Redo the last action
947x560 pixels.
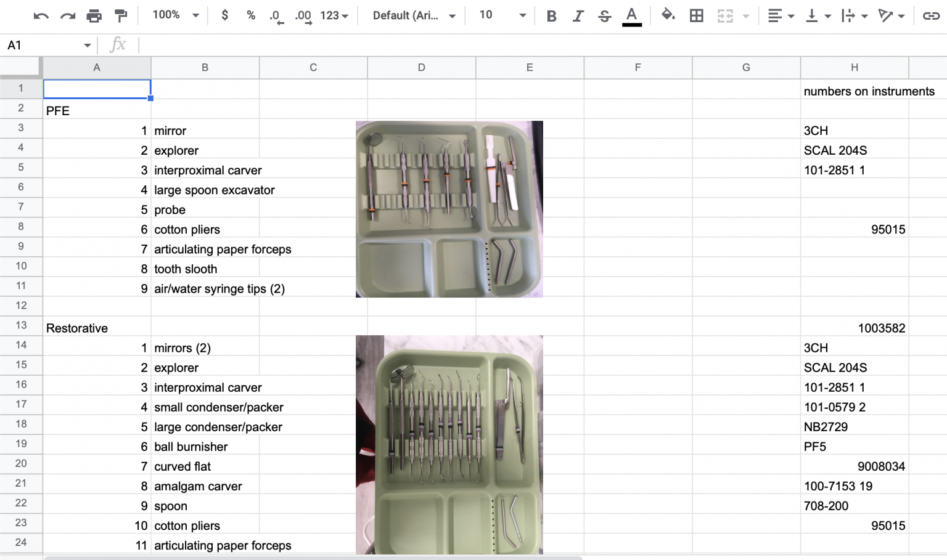click(67, 15)
